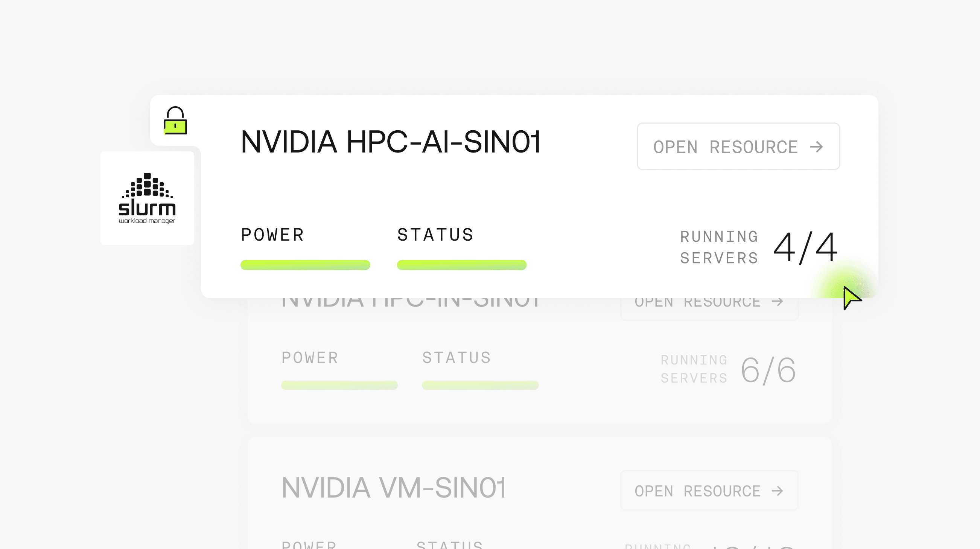Click the Power bar of HPC-AI-SIN01
980x549 pixels.
(x=305, y=265)
